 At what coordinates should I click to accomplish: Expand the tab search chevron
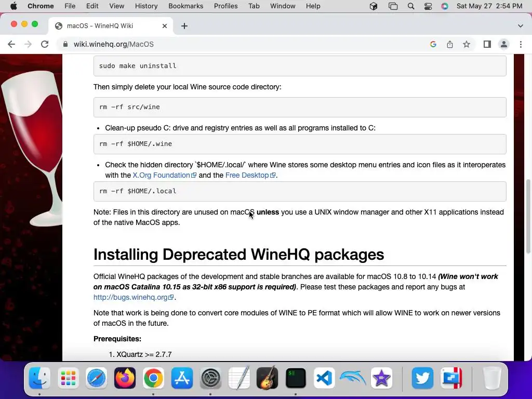521,26
